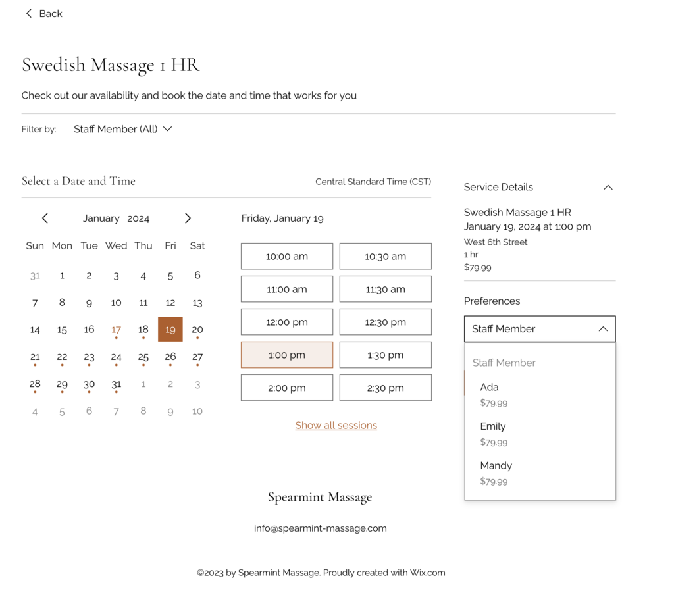Pick January 27 in the calendar
The height and width of the screenshot is (616, 674).
pos(197,357)
